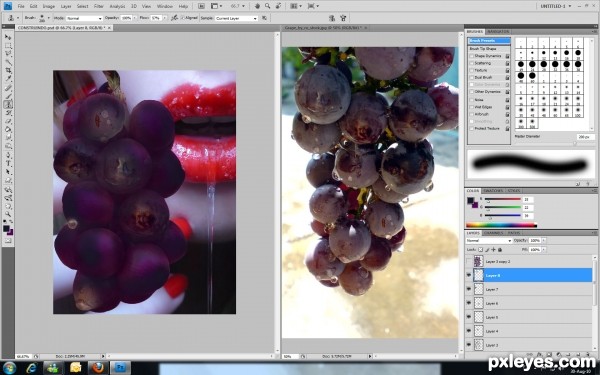Enable Scattering checkbox
This screenshot has width=600, height=375.
[472, 63]
